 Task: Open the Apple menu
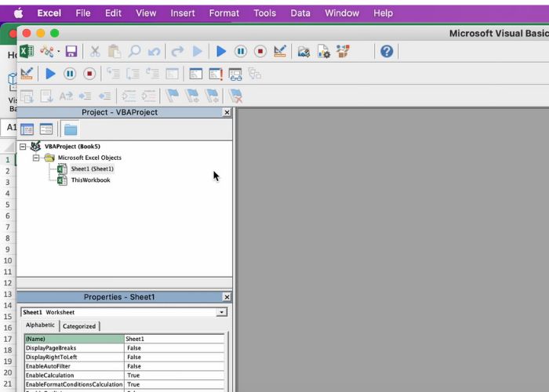pyautogui.click(x=18, y=13)
